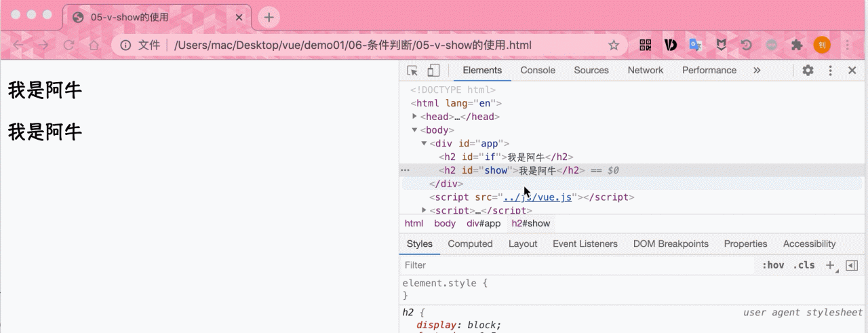Open the McAfee shield extension
This screenshot has width=868, height=333.
(722, 45)
